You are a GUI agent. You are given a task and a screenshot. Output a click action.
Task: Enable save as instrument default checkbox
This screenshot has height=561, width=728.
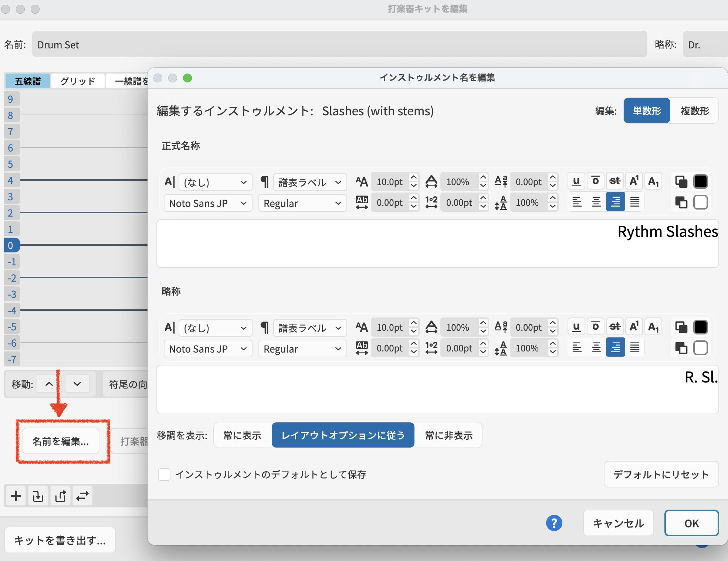click(x=164, y=475)
